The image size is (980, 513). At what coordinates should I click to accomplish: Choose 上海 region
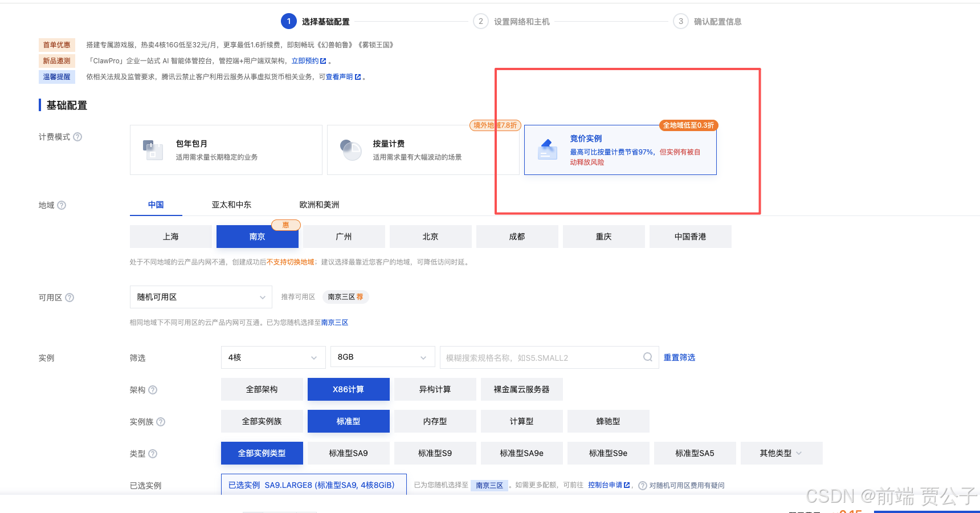point(171,237)
